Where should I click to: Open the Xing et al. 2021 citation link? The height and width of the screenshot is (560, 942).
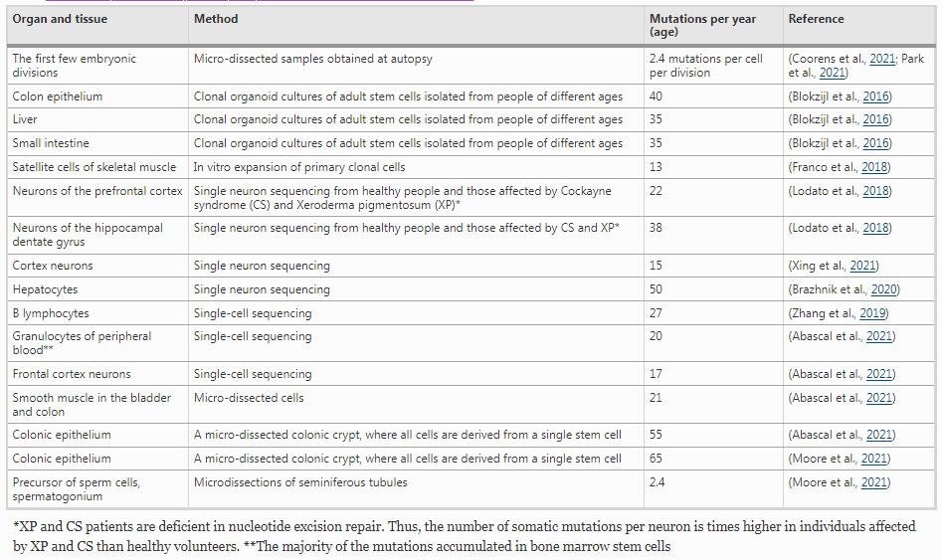point(863,266)
